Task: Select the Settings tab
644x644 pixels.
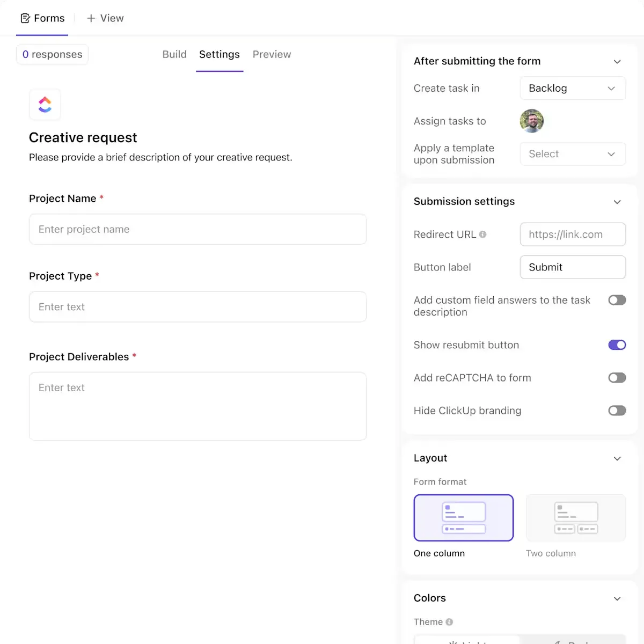Action: (219, 54)
